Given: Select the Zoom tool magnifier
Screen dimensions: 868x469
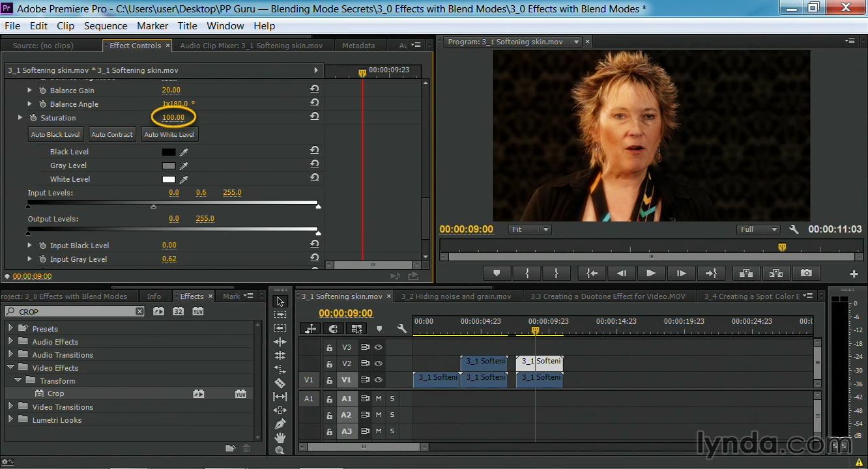Looking at the screenshot, I should (280, 451).
